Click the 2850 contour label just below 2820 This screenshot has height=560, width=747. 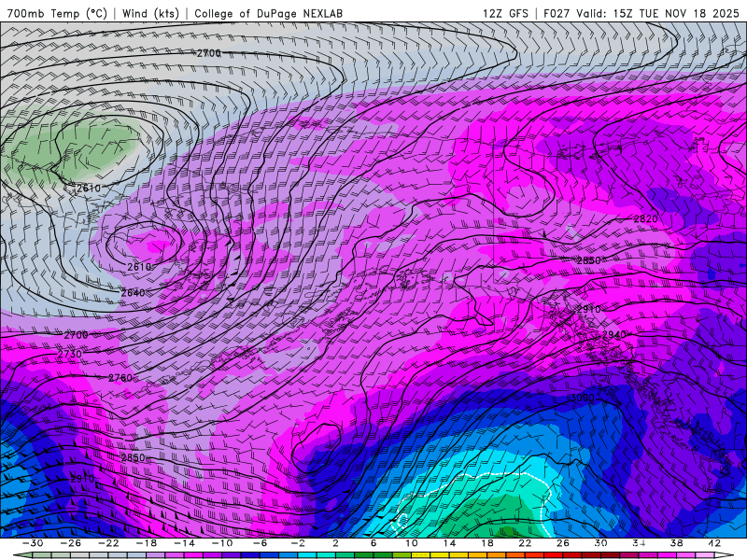pos(589,260)
